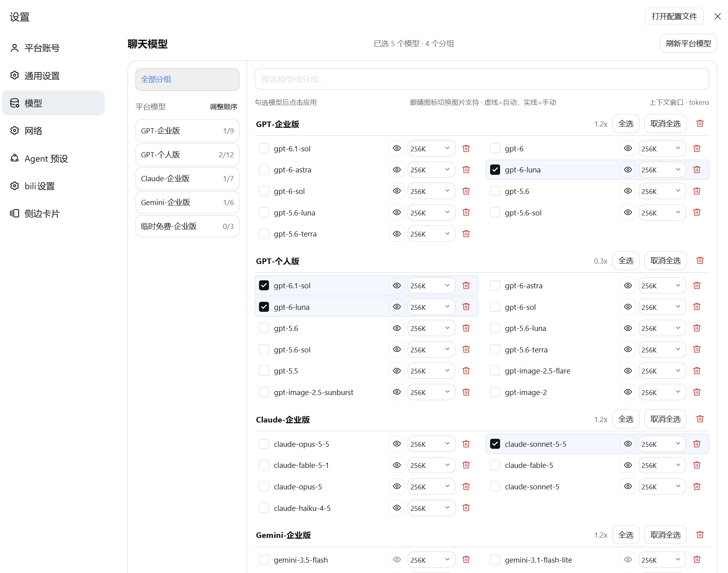Screen dimensions: 728x573
Task: Click 调整顺序 link above group list
Action: [224, 107]
